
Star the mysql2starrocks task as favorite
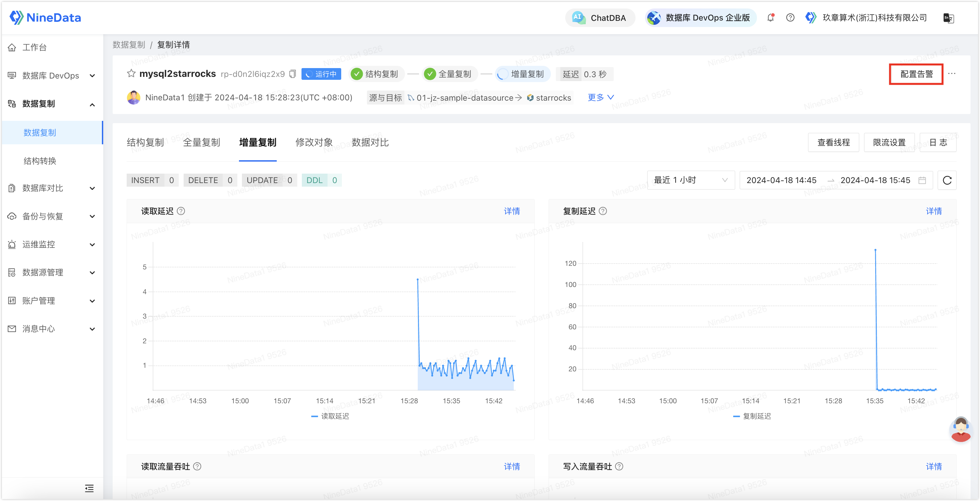point(131,74)
